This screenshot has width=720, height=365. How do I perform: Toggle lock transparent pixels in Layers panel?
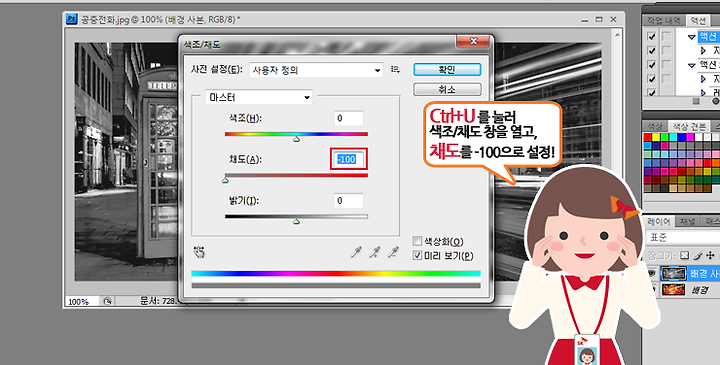coord(684,255)
